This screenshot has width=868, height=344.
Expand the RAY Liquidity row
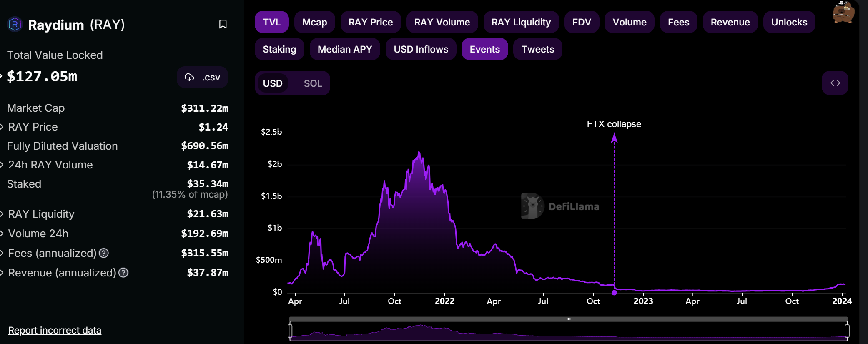point(2,214)
